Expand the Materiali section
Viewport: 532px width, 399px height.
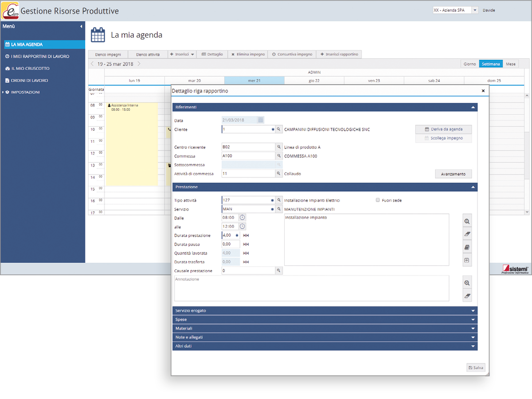click(325, 329)
